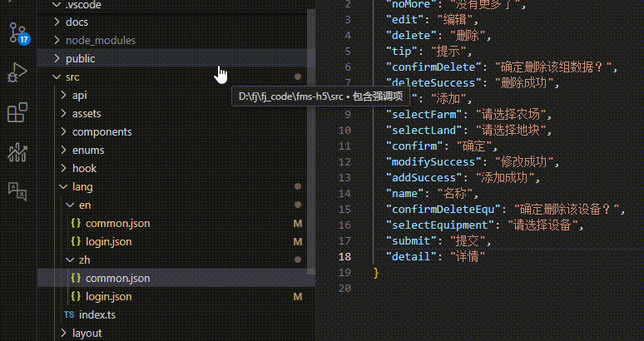Open the translation activity bar icon
The image size is (644, 341).
tap(17, 191)
